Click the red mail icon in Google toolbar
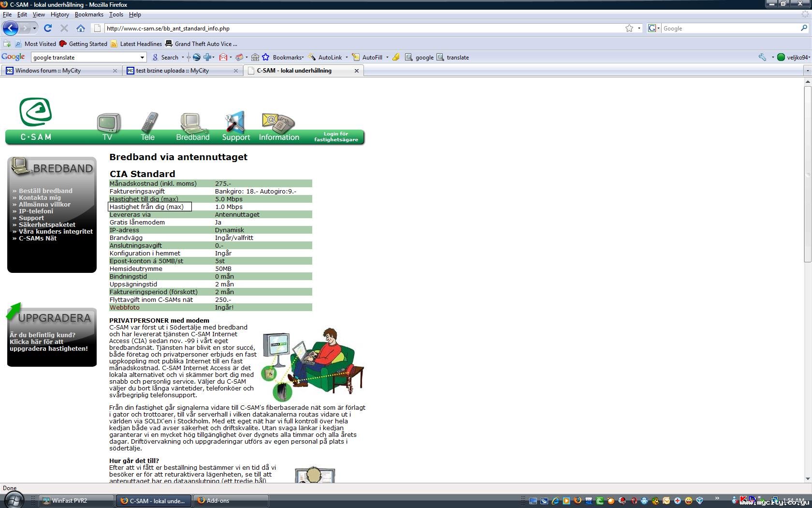Screen dimensions: 812x508 223,57
